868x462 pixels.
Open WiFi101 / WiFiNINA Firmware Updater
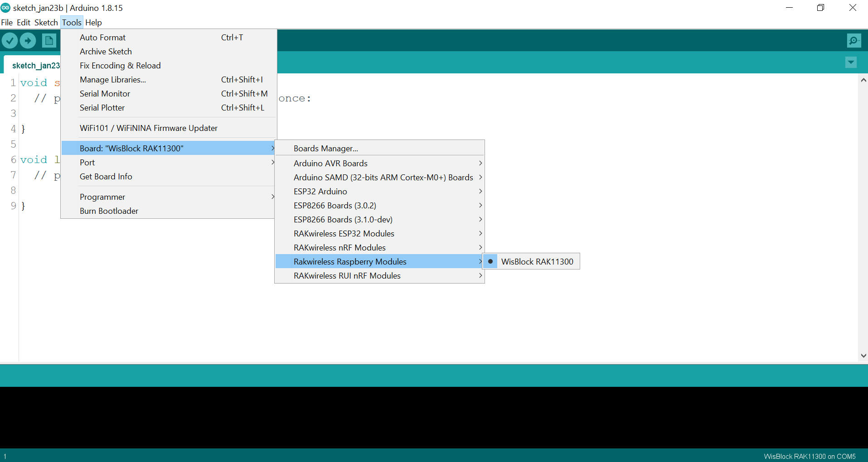point(169,128)
